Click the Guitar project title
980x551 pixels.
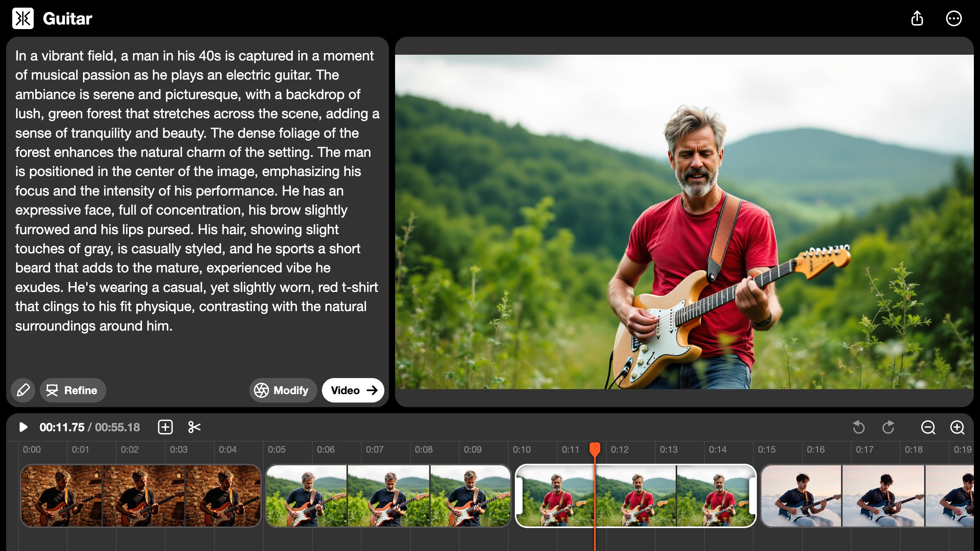point(67,18)
